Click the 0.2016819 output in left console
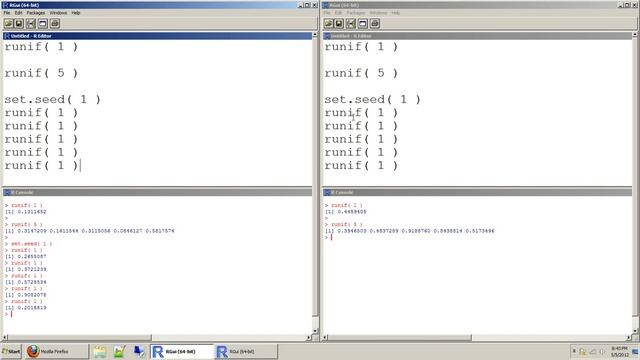Screen dimensions: 640x360 point(32,308)
